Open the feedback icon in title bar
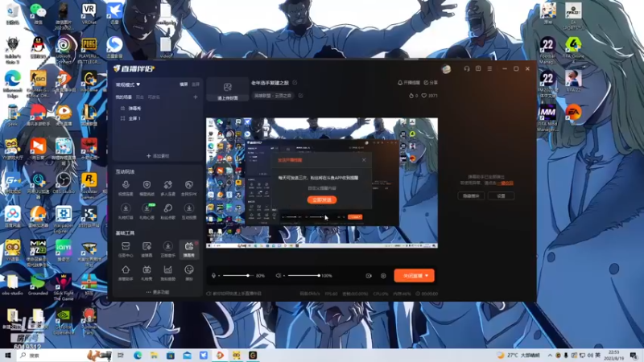The image size is (644, 362). 478,68
